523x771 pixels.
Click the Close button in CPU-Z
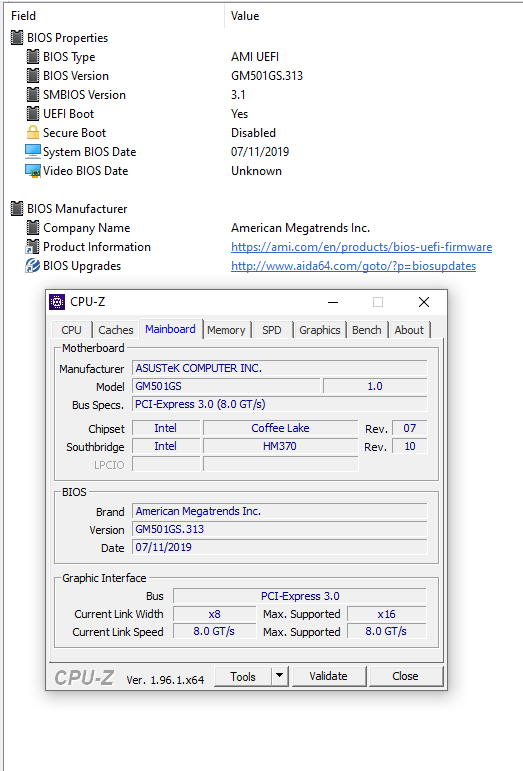[406, 677]
